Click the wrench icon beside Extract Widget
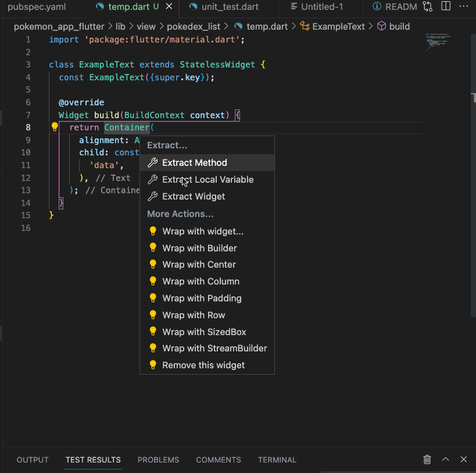The image size is (476, 473). point(152,196)
